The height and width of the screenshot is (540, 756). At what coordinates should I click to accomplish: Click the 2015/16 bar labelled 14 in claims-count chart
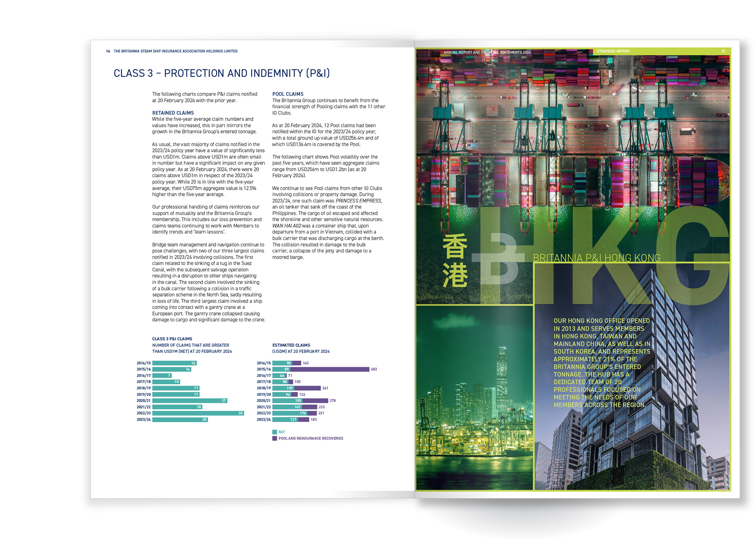(x=172, y=369)
